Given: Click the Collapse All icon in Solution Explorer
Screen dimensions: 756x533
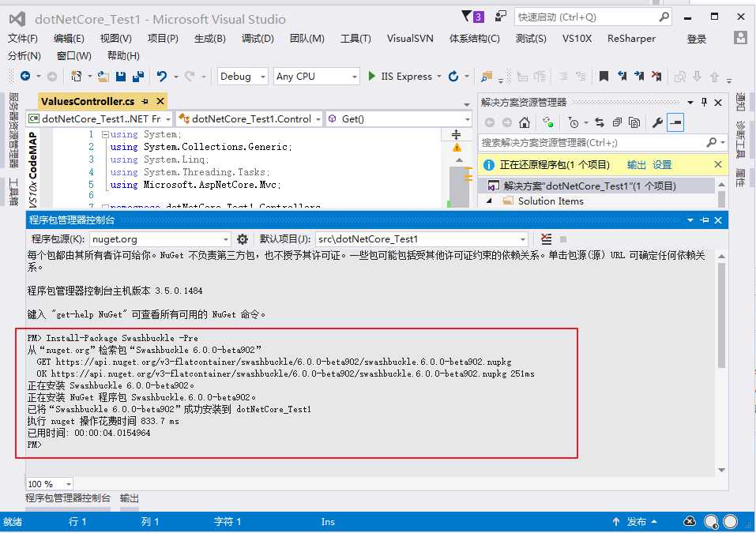Looking at the screenshot, I should coord(617,123).
